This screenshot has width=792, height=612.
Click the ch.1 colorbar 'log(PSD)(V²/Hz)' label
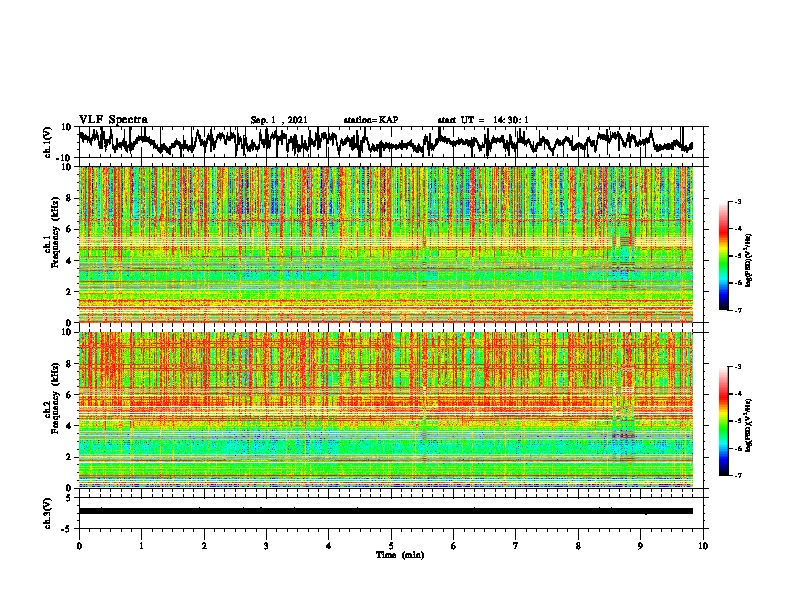click(749, 261)
